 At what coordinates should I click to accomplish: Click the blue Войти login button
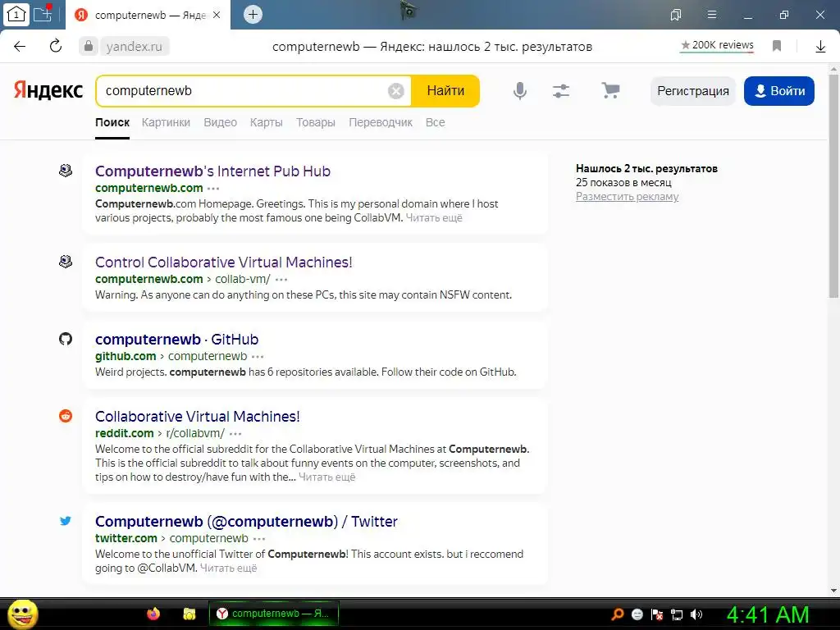pos(779,91)
